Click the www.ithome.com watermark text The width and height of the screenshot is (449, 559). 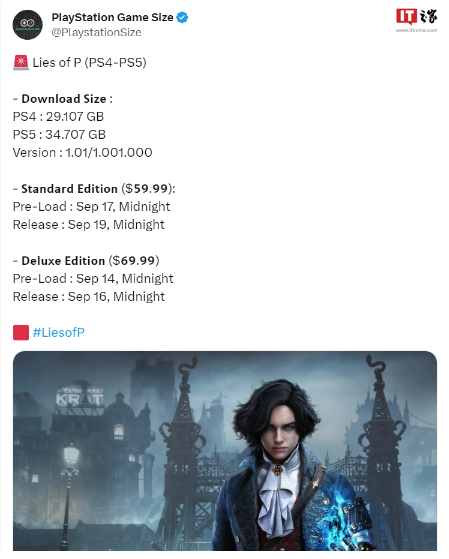click(417, 30)
